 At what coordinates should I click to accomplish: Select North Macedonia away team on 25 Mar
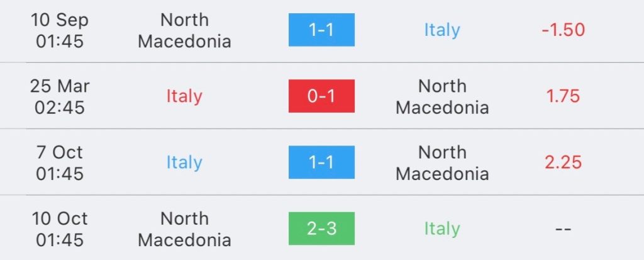click(x=442, y=97)
